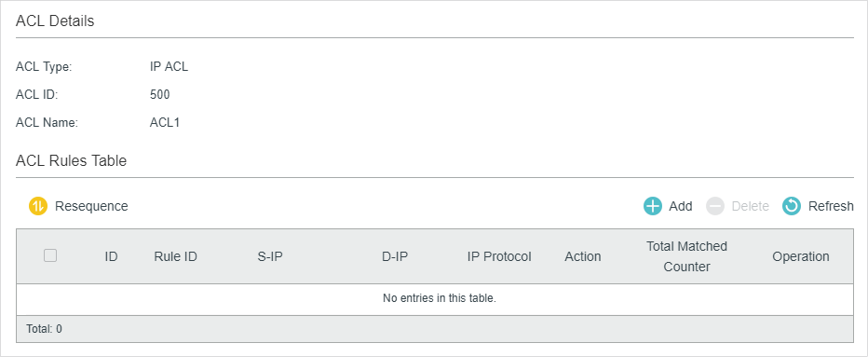Click the ID column header
The width and height of the screenshot is (868, 357).
111,256
